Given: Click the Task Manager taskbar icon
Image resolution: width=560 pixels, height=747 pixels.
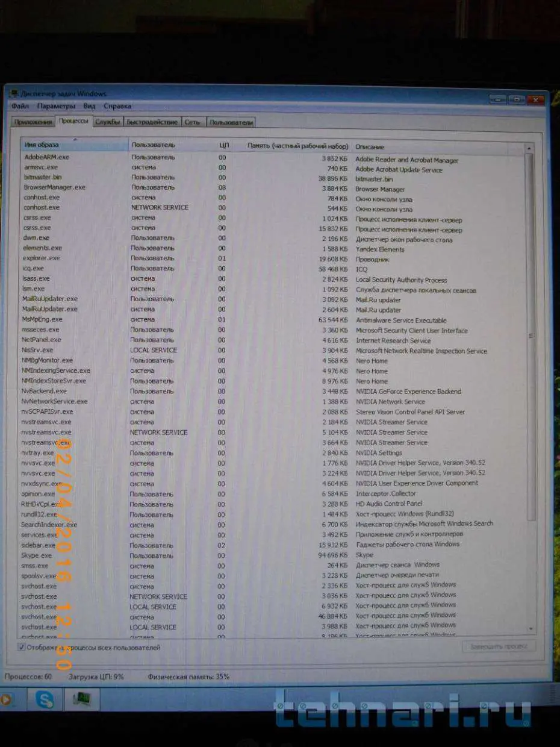Looking at the screenshot, I should click(x=81, y=699).
